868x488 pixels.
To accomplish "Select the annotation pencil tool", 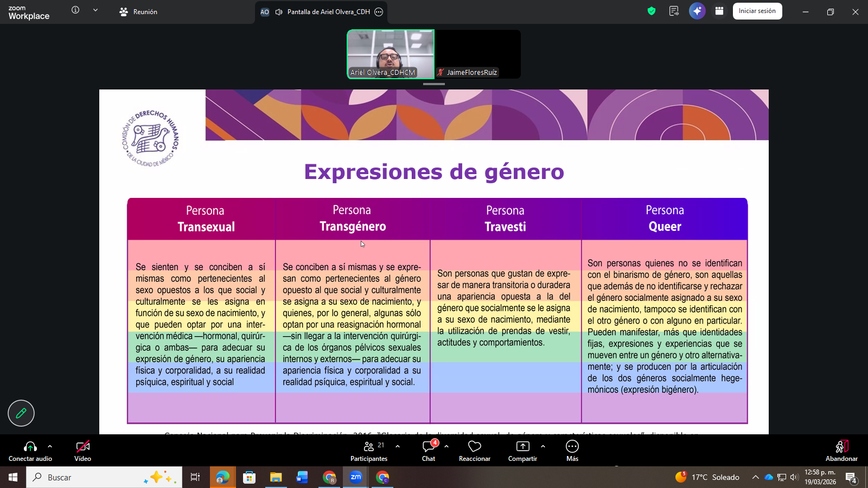I will (x=21, y=413).
